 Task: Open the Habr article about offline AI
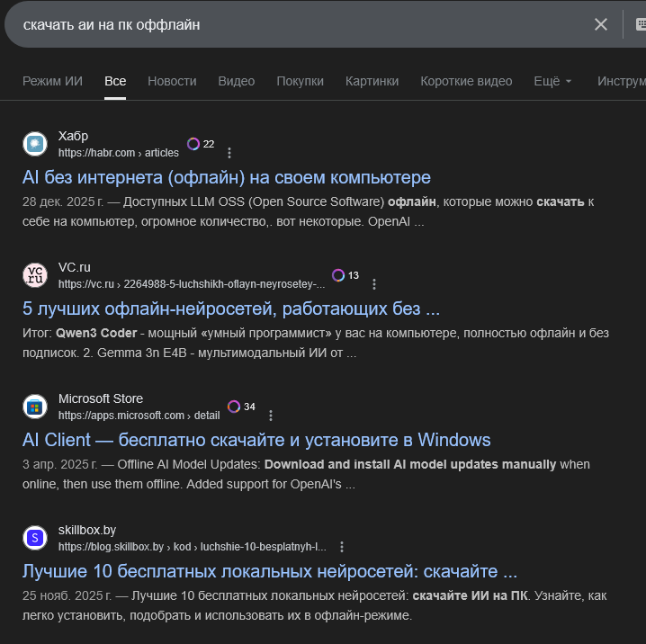click(x=227, y=177)
